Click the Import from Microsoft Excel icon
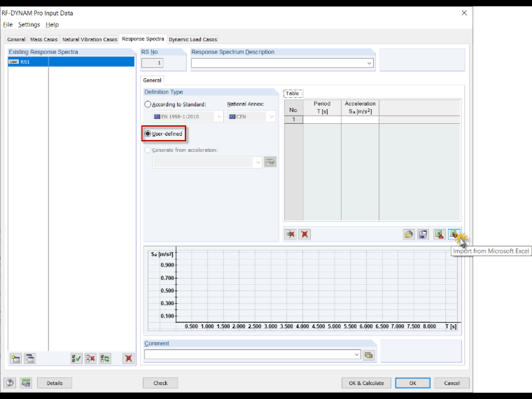The width and height of the screenshot is (532, 399). (454, 234)
